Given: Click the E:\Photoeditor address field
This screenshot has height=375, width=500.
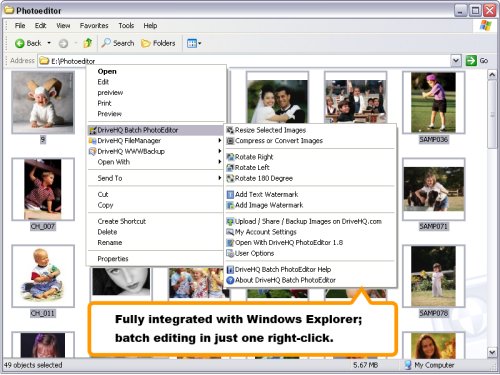Looking at the screenshot, I should tap(244, 61).
